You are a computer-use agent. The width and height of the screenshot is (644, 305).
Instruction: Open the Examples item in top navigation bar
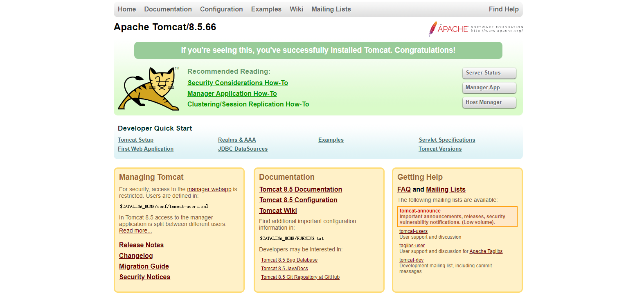[x=266, y=9]
